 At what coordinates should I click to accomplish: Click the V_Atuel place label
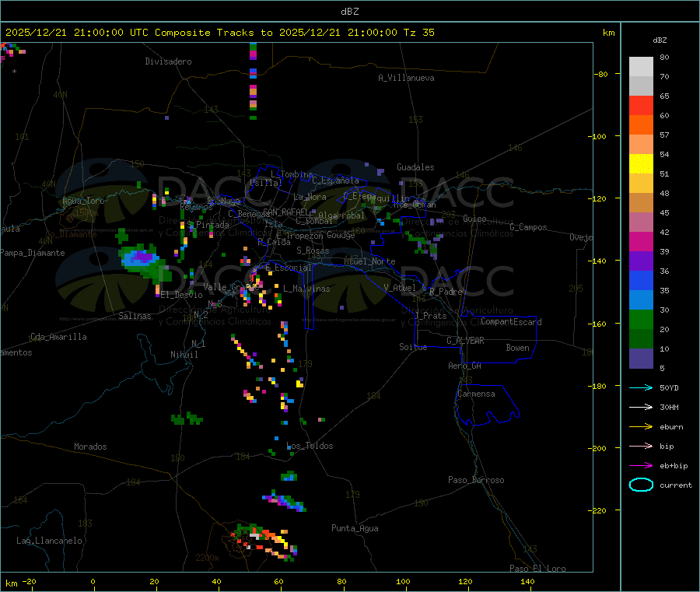coord(400,288)
